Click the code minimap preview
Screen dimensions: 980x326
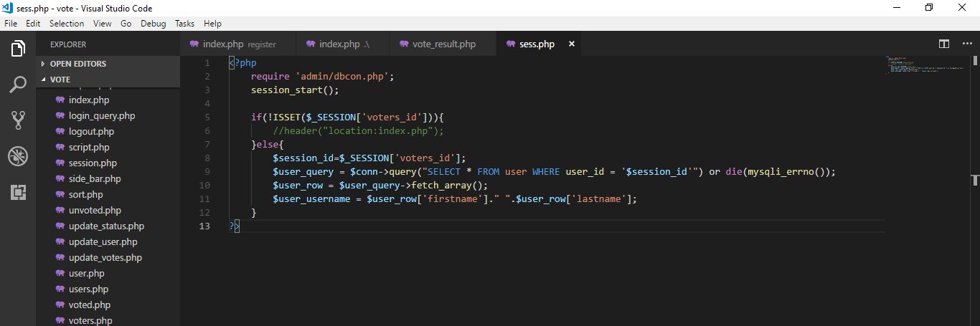coord(925,64)
